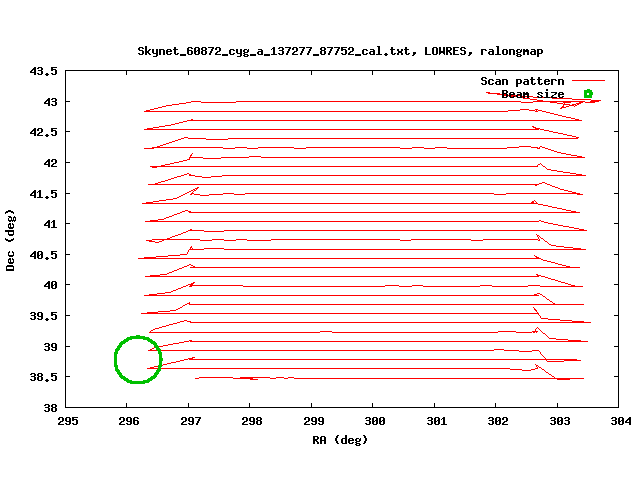Click the y-axis tick label 42.5
The image size is (640, 480).
(44, 133)
